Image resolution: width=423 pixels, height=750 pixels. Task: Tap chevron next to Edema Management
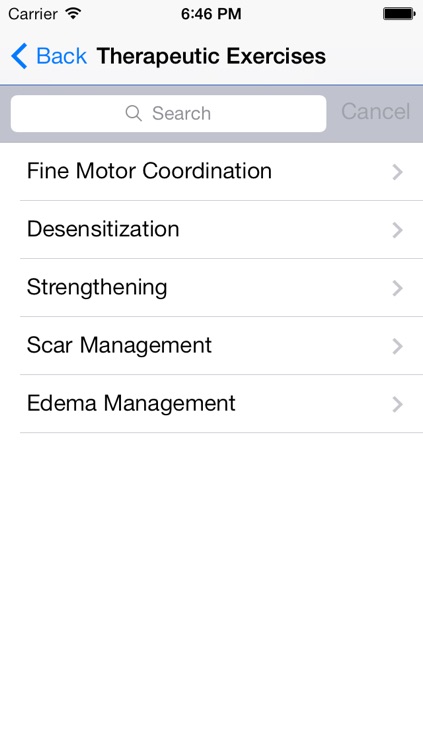click(x=397, y=405)
